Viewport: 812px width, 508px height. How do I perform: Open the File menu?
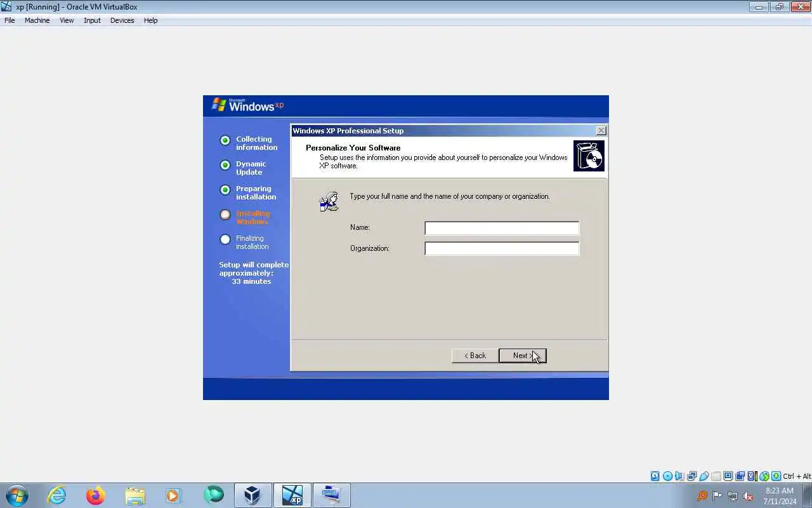10,20
